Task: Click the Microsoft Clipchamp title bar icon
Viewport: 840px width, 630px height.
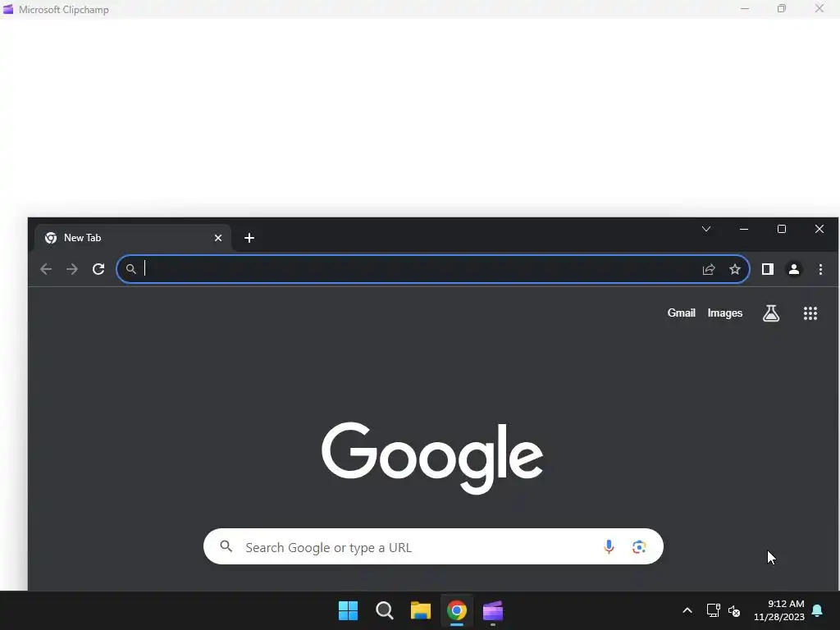Action: 8,9
